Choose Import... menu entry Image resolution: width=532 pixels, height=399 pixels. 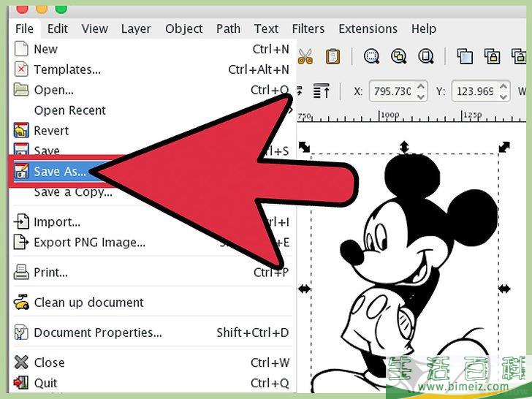point(152,222)
